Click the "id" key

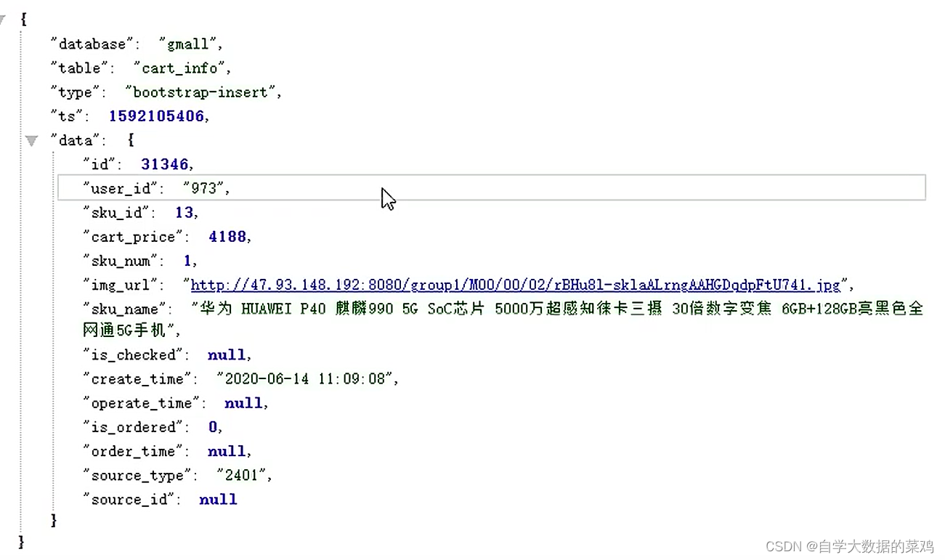point(100,164)
